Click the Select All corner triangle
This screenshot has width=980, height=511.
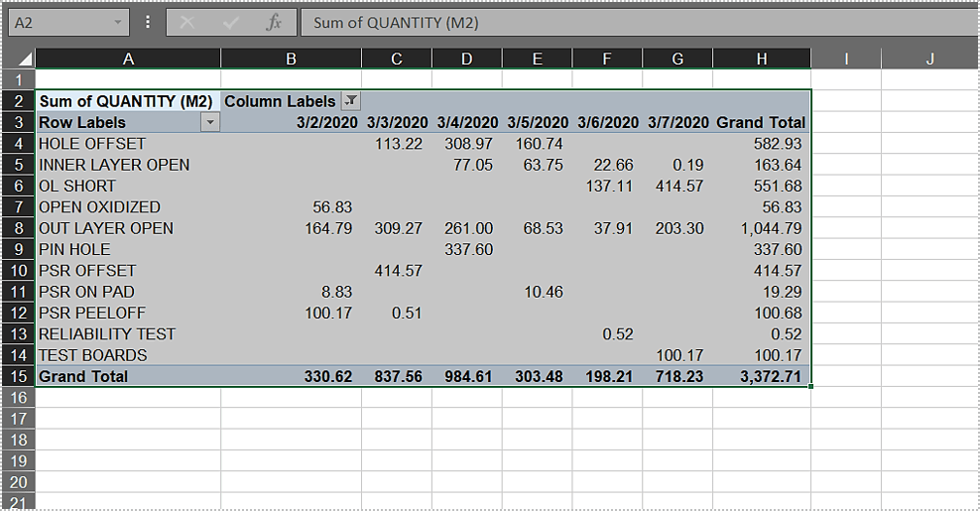point(24,60)
